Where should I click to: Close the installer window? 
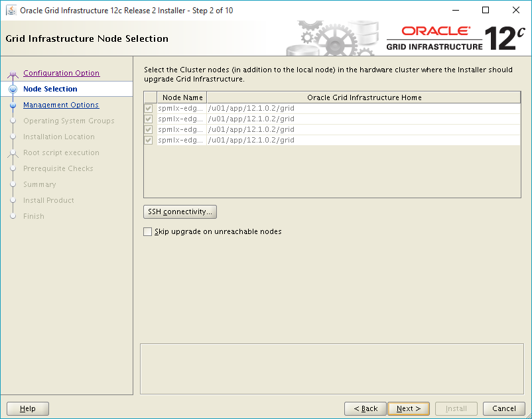[x=515, y=10]
